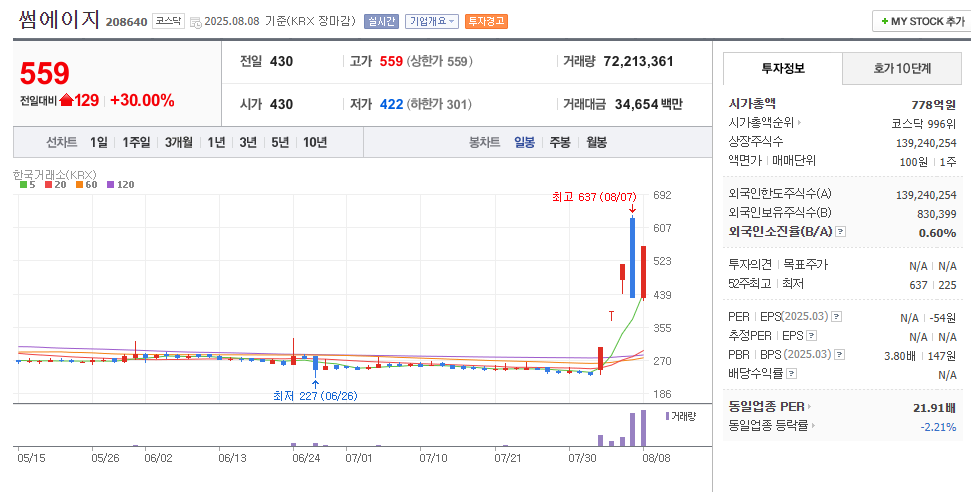Click the +30.00% change rate

click(142, 100)
